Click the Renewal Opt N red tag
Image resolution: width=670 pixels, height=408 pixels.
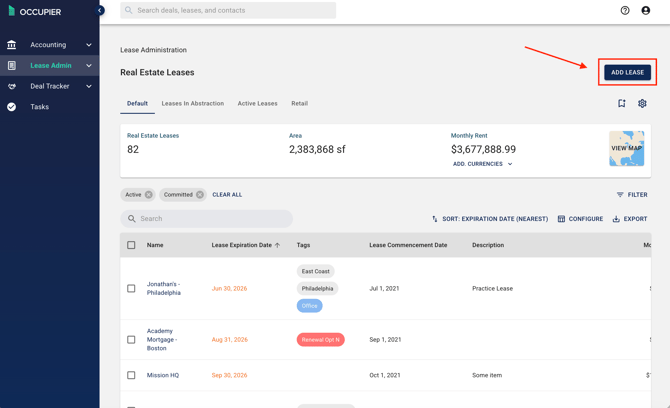point(320,340)
